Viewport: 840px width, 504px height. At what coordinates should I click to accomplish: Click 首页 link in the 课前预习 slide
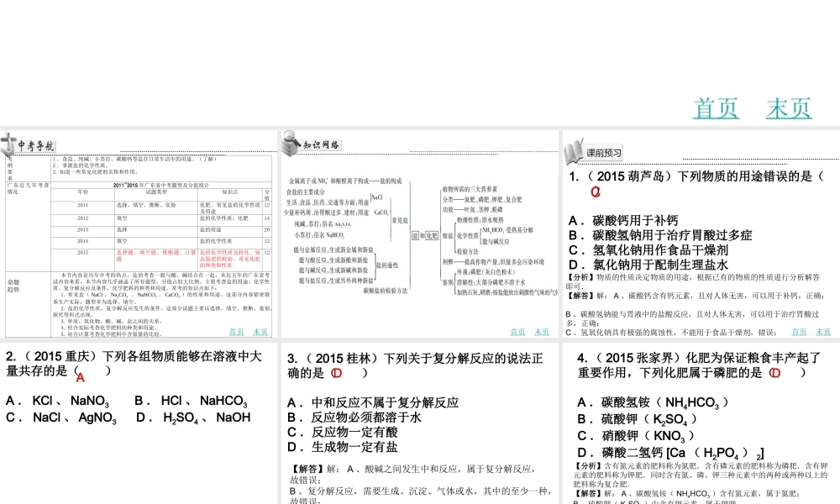pyautogui.click(x=800, y=332)
